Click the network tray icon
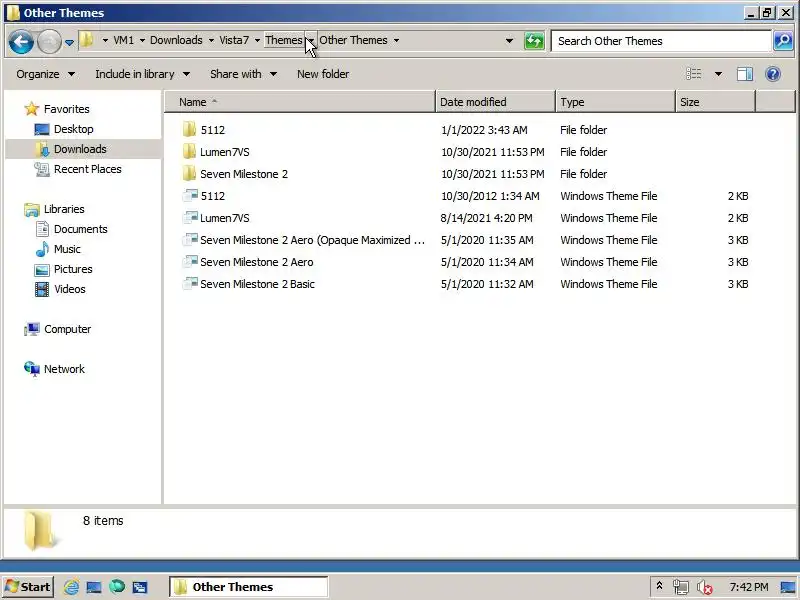 pos(680,587)
